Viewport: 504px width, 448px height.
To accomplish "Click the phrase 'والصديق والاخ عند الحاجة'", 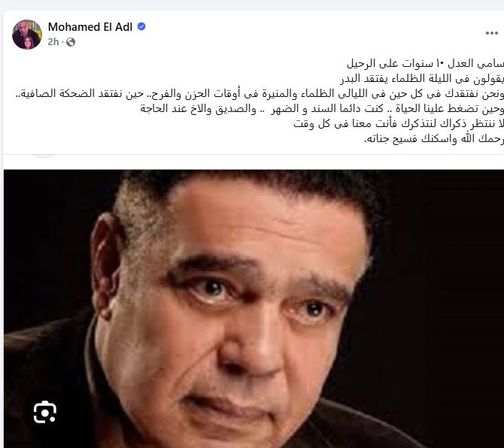I will click(x=198, y=109).
